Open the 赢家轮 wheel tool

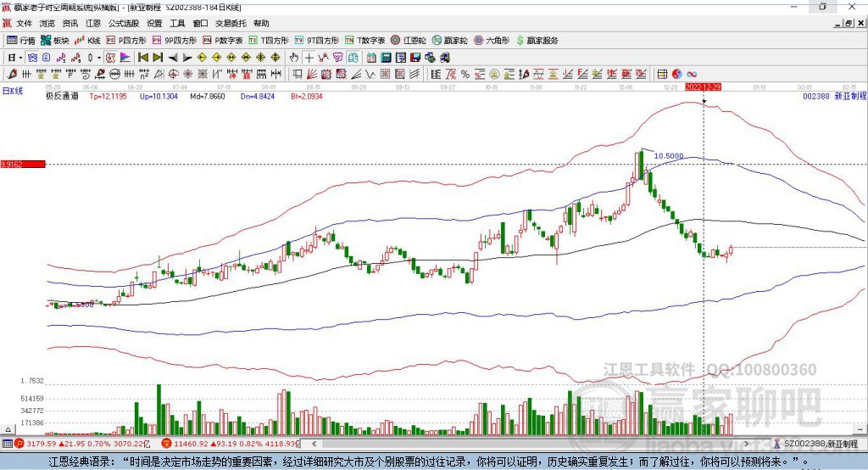[x=449, y=41]
